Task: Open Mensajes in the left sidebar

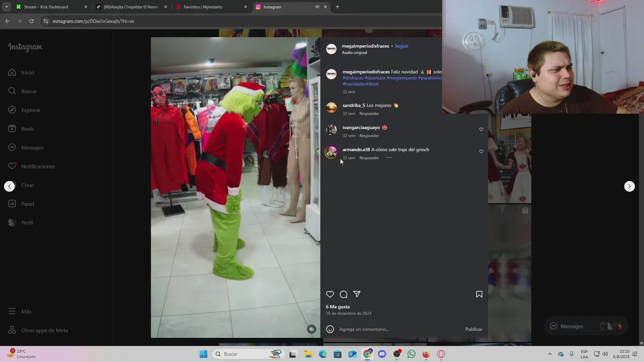Action: pos(26,147)
